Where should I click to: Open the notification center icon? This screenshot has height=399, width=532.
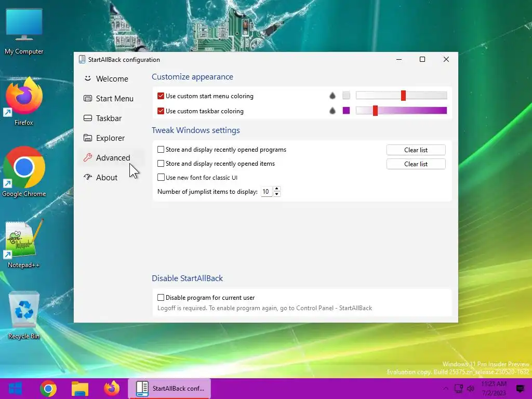520,389
